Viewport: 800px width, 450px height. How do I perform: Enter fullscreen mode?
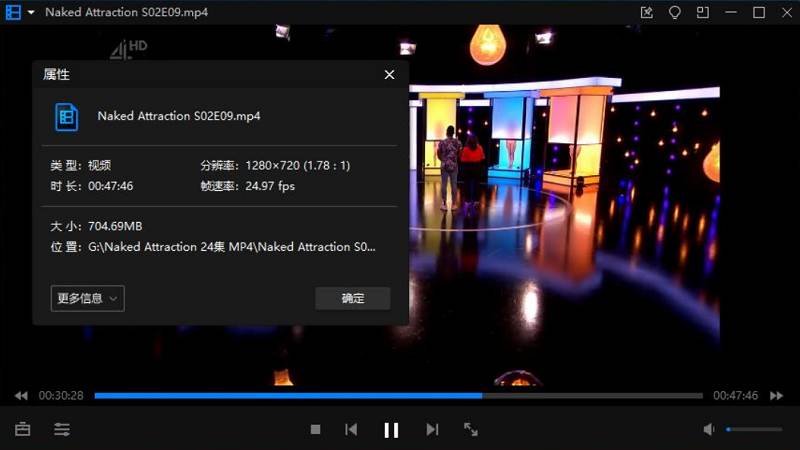coord(471,429)
